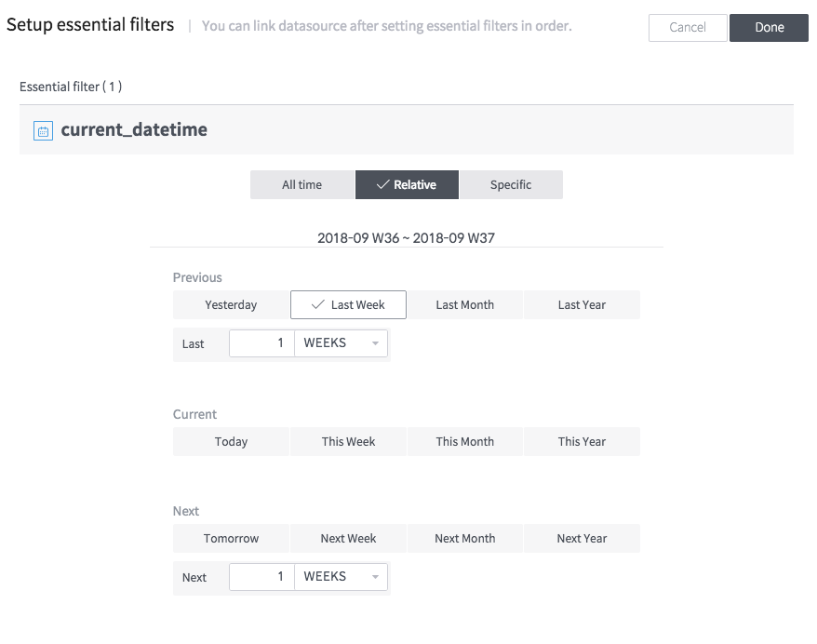The height and width of the screenshot is (644, 817).
Task: Click the dropdown arrow on Previous WEEKS selector
Action: (377, 342)
